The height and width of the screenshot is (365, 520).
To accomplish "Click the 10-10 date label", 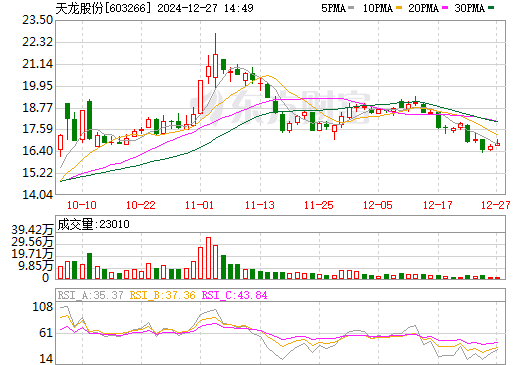I will (82, 205).
